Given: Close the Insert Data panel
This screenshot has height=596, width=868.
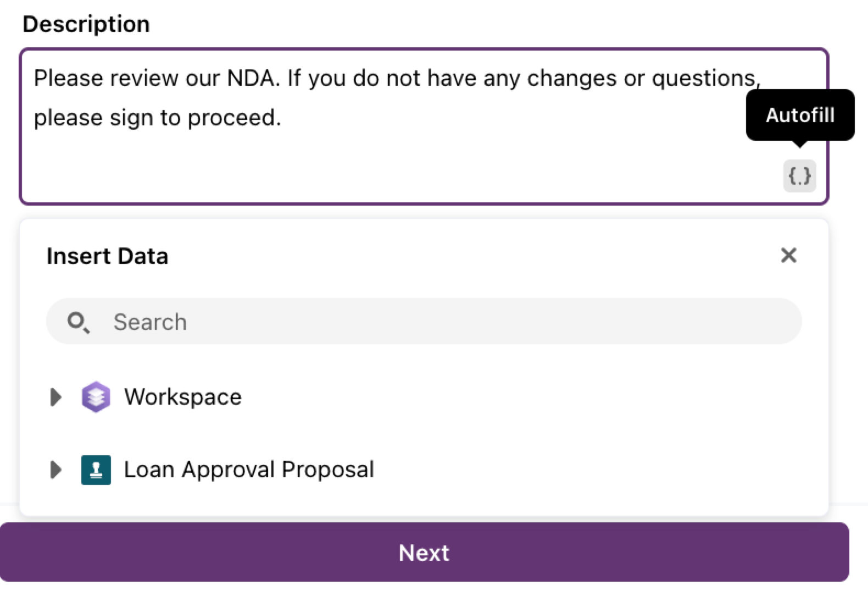Looking at the screenshot, I should tap(788, 255).
